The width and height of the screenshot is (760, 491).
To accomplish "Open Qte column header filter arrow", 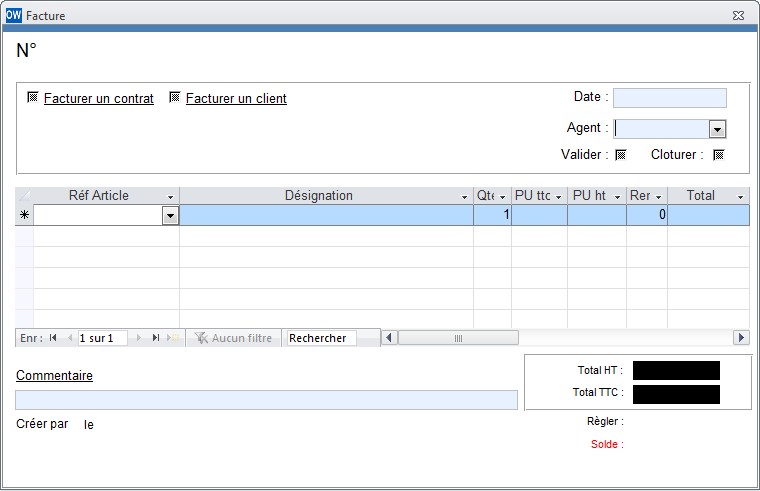I will (x=502, y=197).
